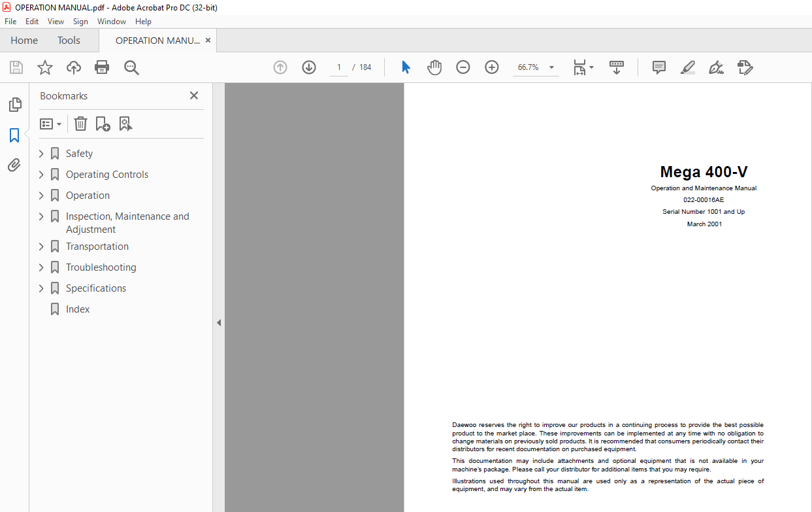Click the scrolling mode keyboard icon
Screen dimensions: 812x512
(617, 67)
